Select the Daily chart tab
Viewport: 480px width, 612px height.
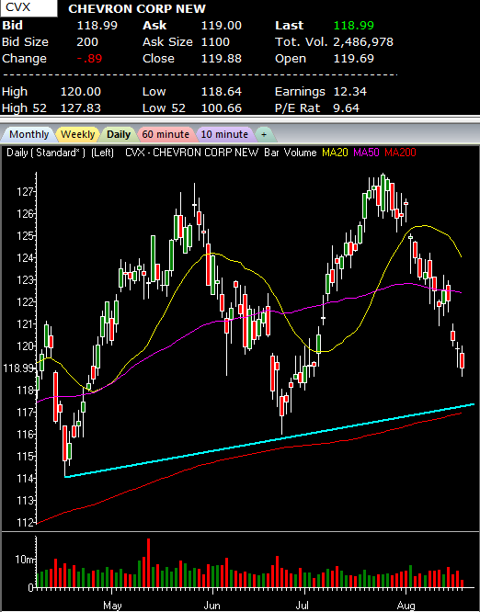pos(118,135)
